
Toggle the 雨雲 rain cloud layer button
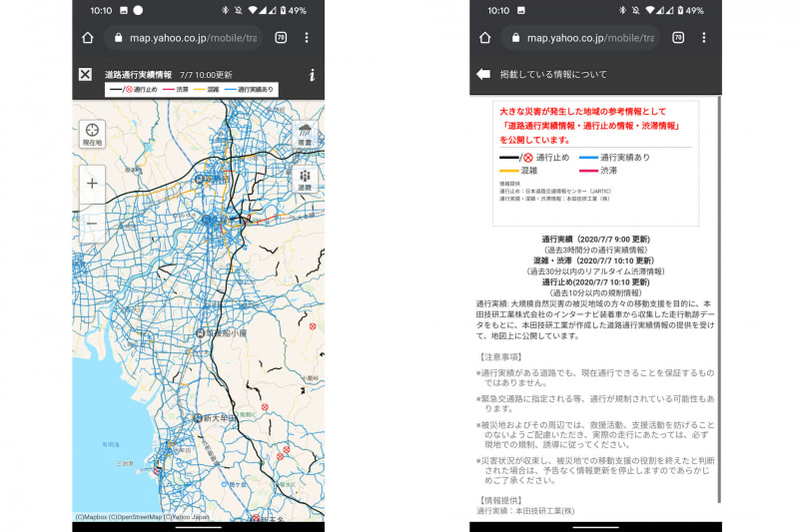[x=305, y=134]
